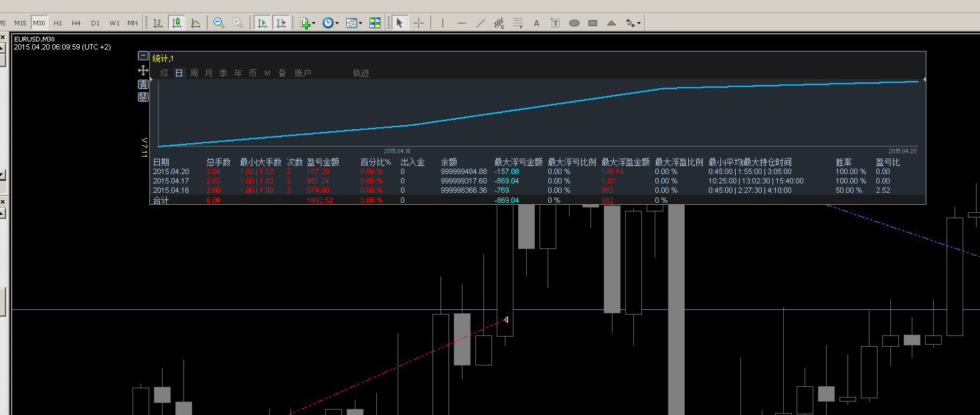The width and height of the screenshot is (980, 415).
Task: Open the Templates dropdown
Action: pyautogui.click(x=353, y=23)
